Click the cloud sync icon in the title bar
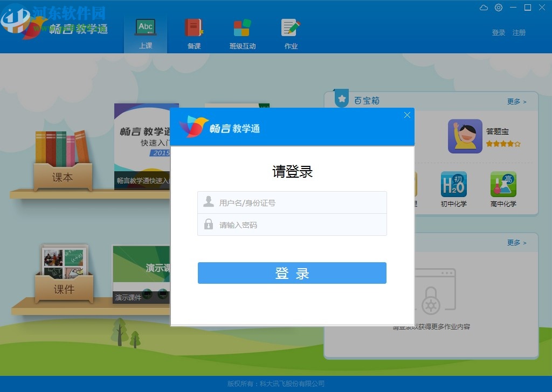 tap(484, 8)
